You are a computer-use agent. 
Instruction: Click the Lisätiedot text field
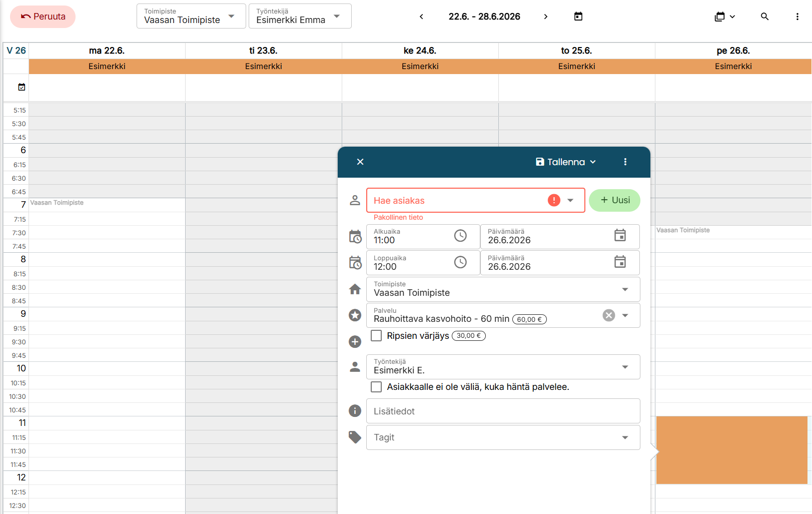click(x=503, y=411)
